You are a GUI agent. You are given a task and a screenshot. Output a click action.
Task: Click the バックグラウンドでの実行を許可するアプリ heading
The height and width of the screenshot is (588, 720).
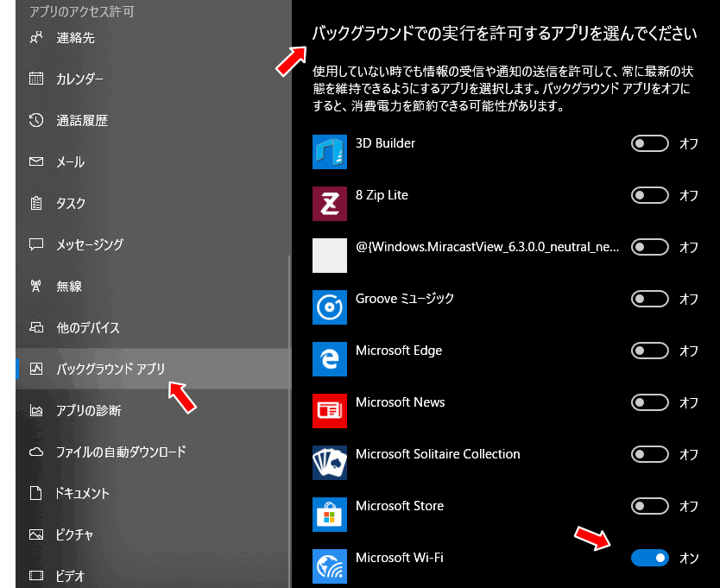[x=505, y=33]
